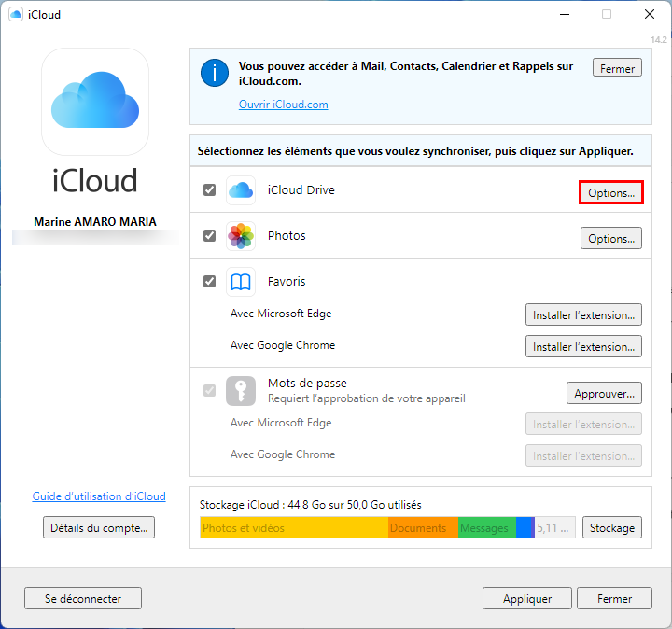Screen dimensions: 672x629
Task: Click Avec Microsoft Edge under Favoris
Action: pyautogui.click(x=281, y=314)
